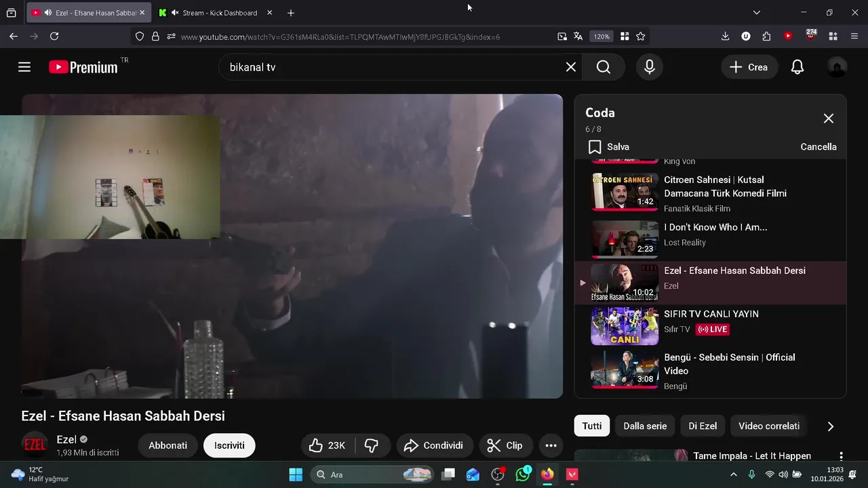This screenshot has width=868, height=488.
Task: Open more actions three-dots menu
Action: (551, 445)
